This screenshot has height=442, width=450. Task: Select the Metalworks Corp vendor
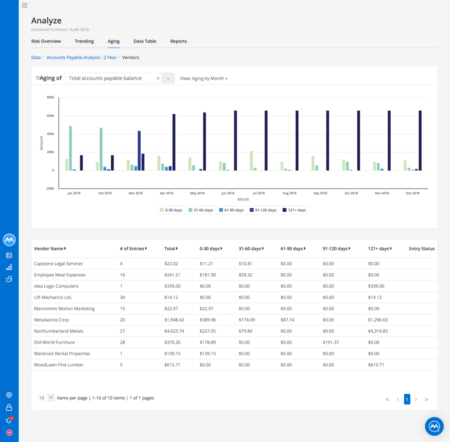click(x=51, y=320)
